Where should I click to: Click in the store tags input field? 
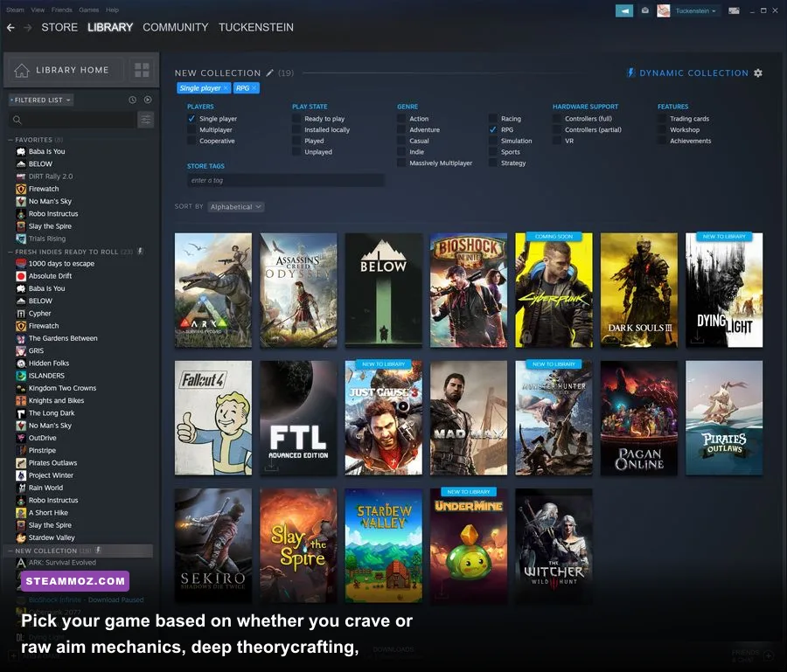tap(286, 181)
